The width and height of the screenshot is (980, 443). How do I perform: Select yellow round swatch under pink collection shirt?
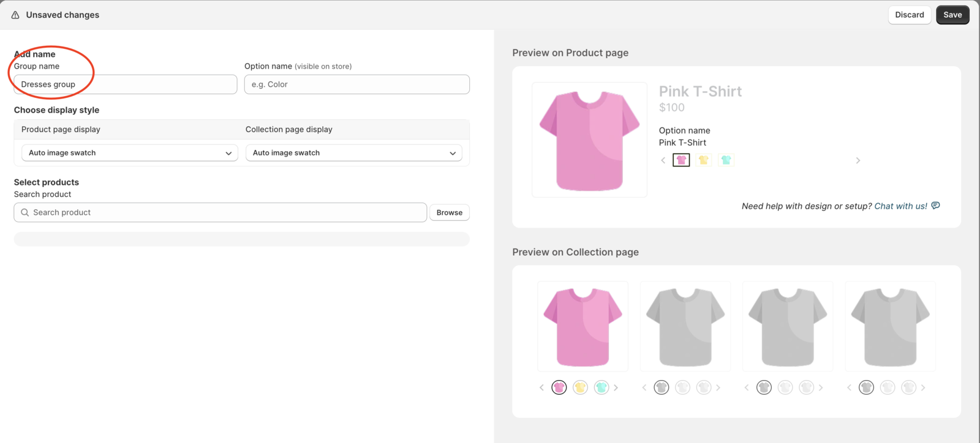580,387
